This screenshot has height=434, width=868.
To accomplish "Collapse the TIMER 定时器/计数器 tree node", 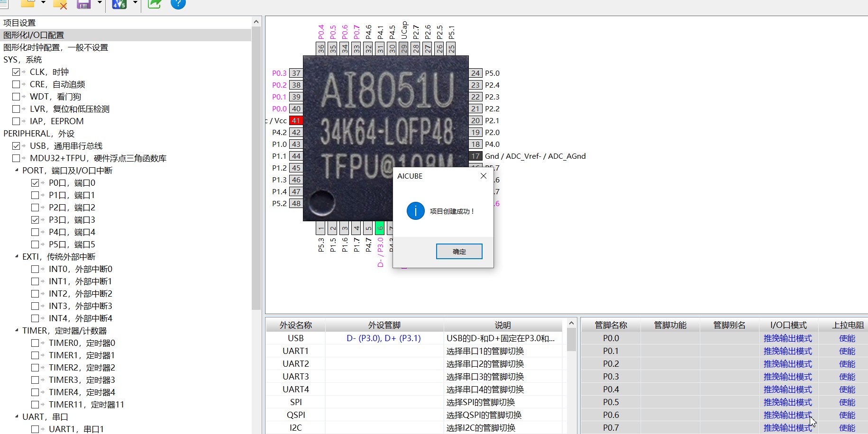I will click(x=16, y=330).
